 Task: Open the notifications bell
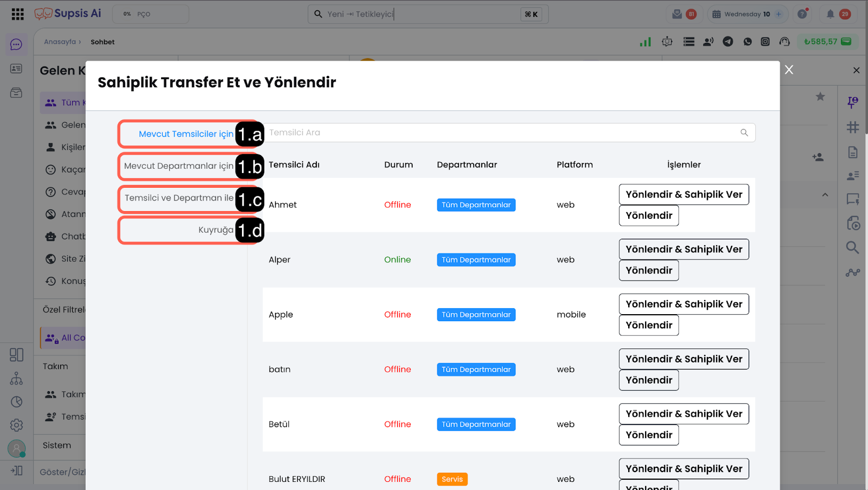(830, 14)
